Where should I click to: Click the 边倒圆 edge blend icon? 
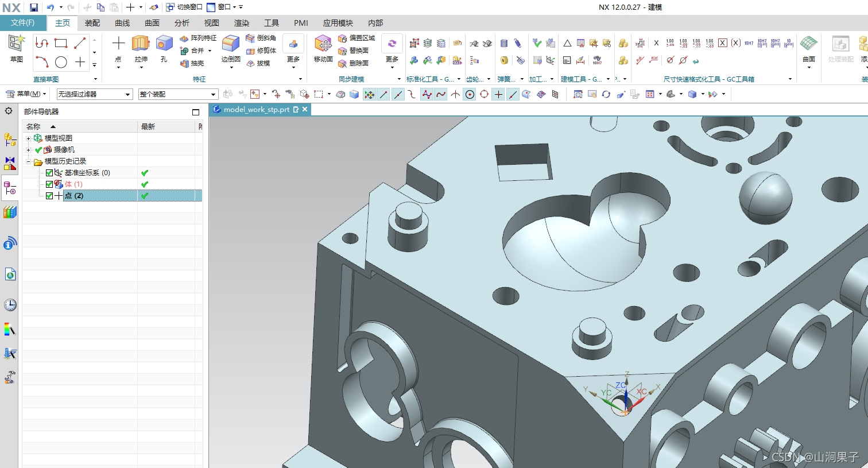tap(231, 44)
